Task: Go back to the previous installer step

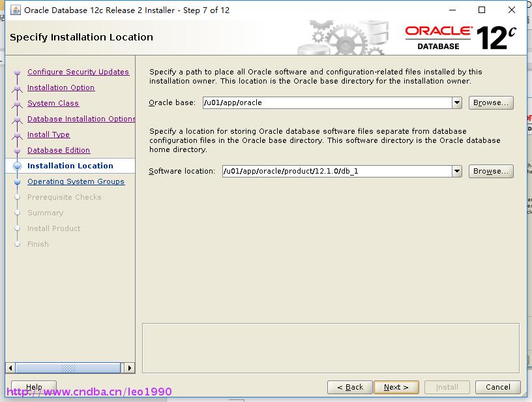Action: click(x=350, y=387)
